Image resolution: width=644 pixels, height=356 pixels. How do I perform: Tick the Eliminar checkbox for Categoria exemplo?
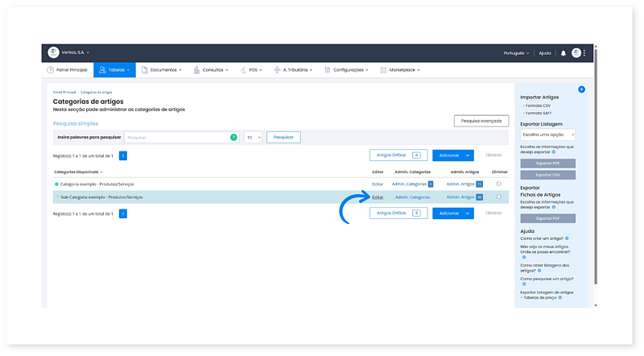tap(498, 184)
